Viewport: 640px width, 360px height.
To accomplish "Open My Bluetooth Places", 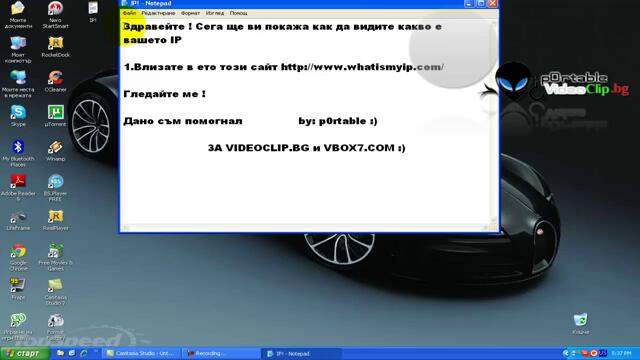I will (x=18, y=153).
